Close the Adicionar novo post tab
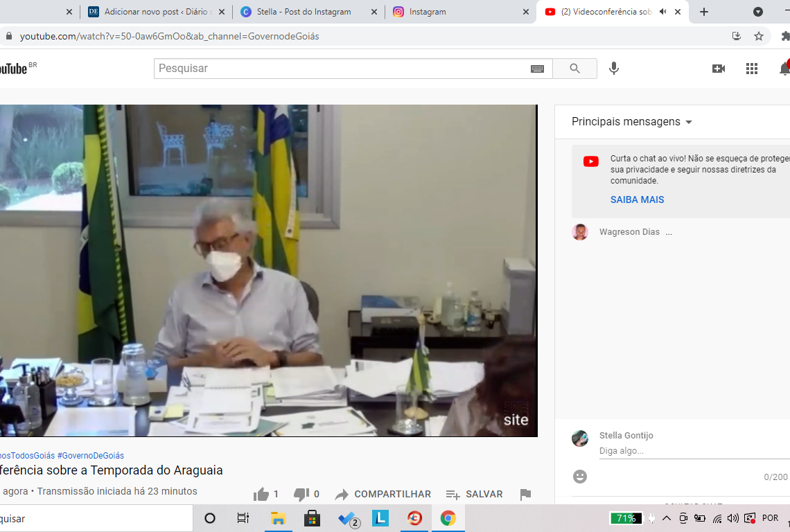The image size is (790, 532). (222, 12)
